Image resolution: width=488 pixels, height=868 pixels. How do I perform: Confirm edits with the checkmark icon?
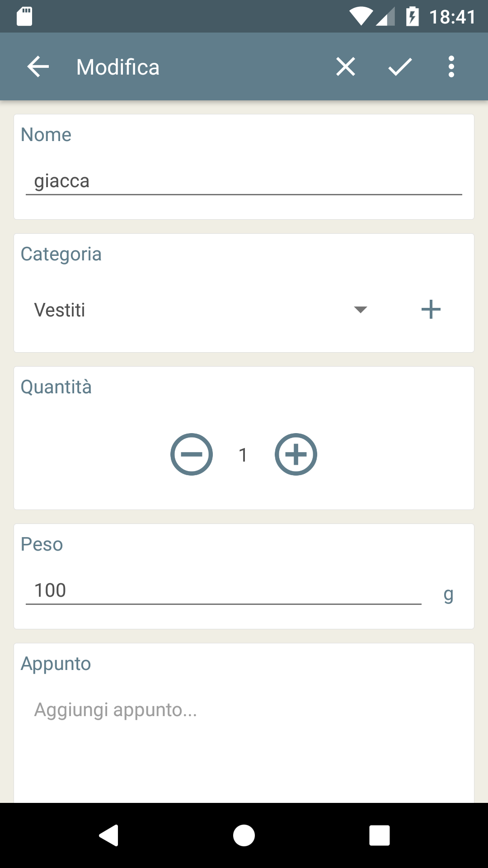(x=400, y=67)
